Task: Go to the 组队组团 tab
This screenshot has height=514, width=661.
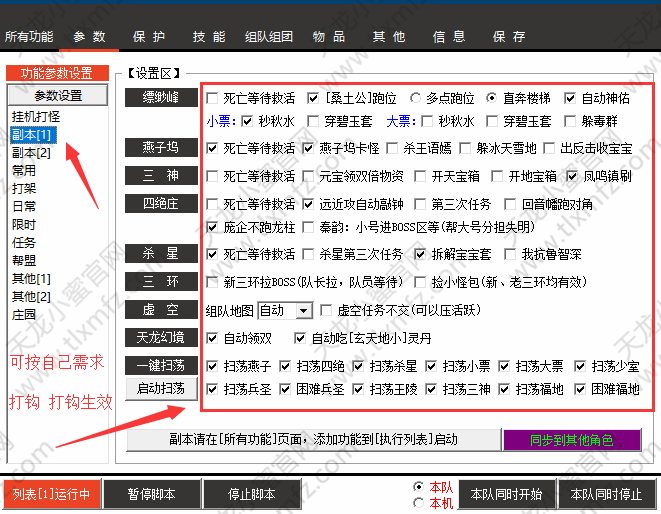Action: pyautogui.click(x=269, y=37)
